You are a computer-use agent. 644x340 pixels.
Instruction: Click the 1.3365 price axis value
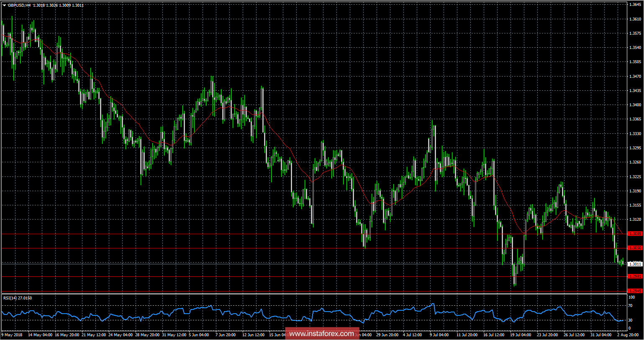coord(635,119)
